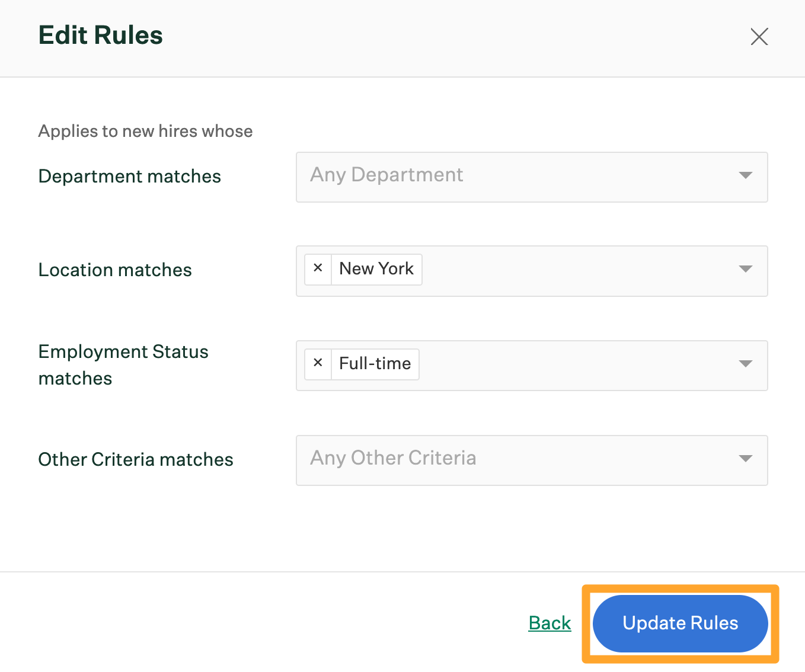This screenshot has height=672, width=805.
Task: Go back using the Back link
Action: pos(550,623)
